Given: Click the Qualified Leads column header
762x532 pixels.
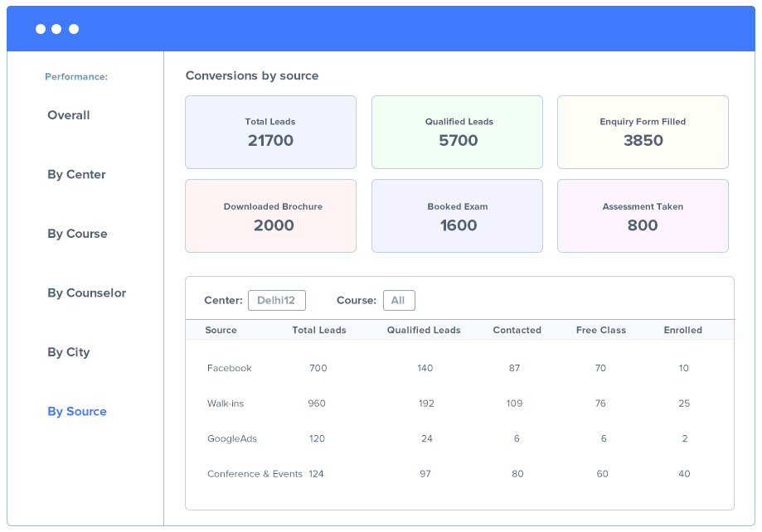Looking at the screenshot, I should coord(424,330).
